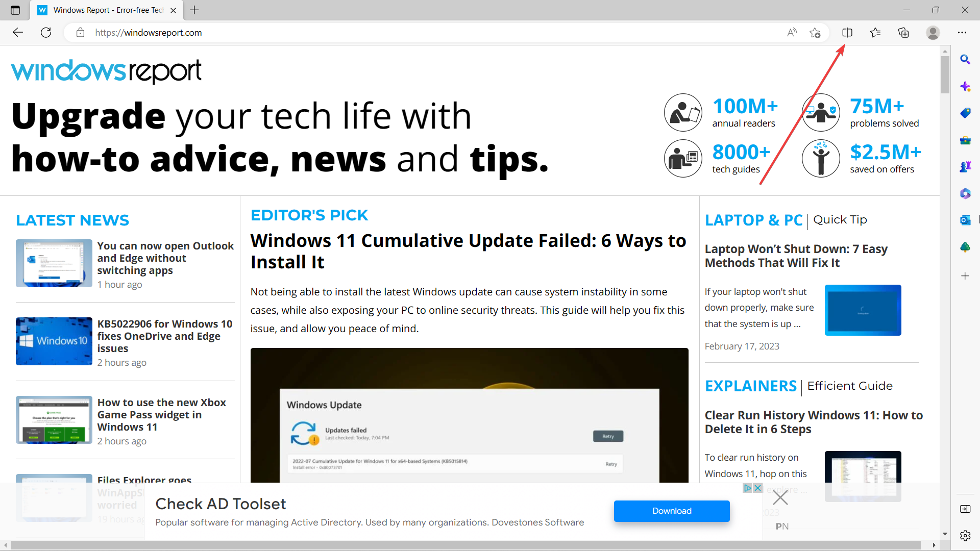Screen dimensions: 980x551
Task: Close the Windows Report tab
Action: (x=173, y=10)
